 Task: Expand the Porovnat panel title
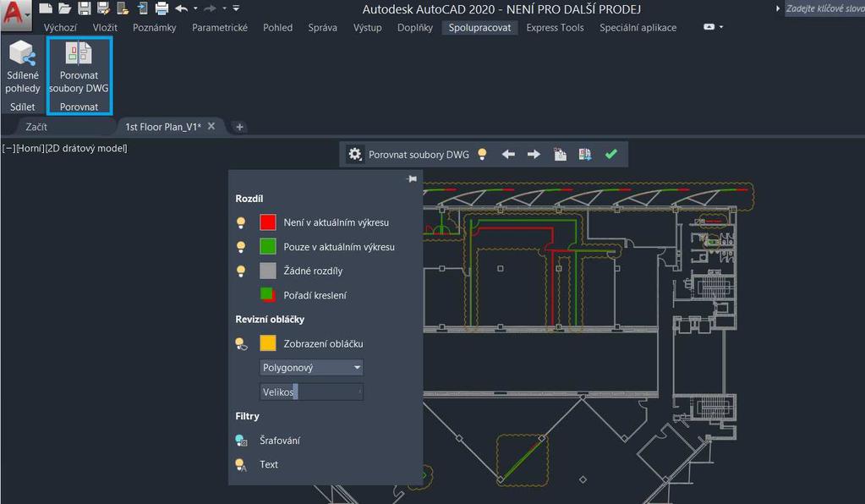(x=79, y=107)
